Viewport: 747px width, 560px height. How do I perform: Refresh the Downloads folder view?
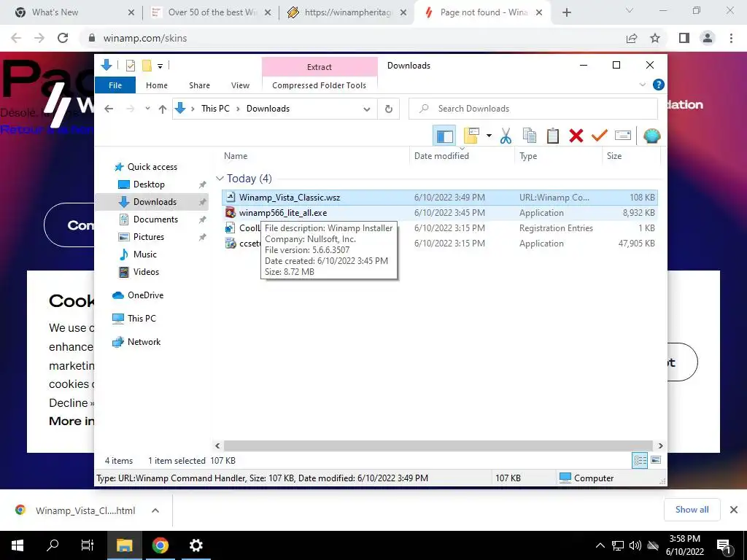(389, 109)
